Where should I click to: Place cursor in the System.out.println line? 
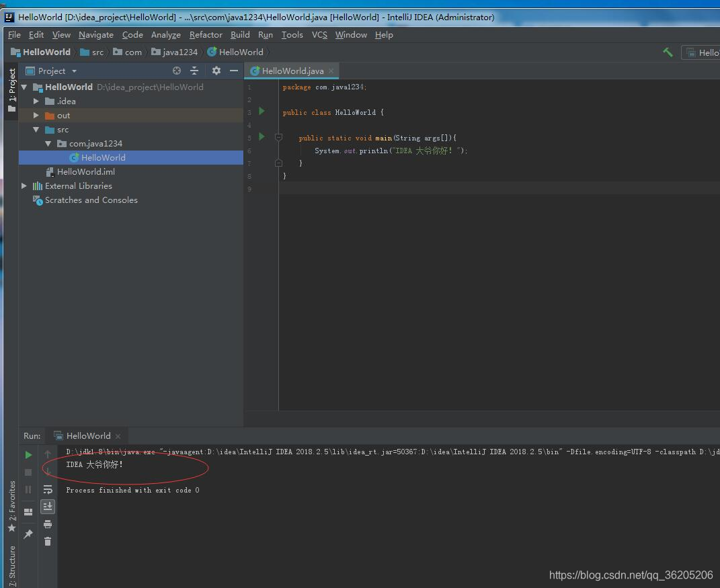pos(391,151)
